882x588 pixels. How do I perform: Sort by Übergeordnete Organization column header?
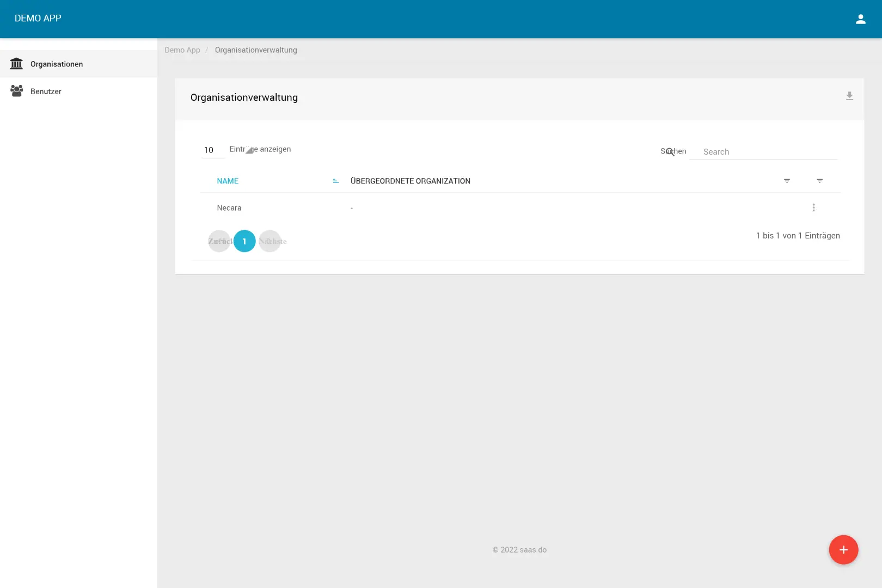click(x=410, y=181)
